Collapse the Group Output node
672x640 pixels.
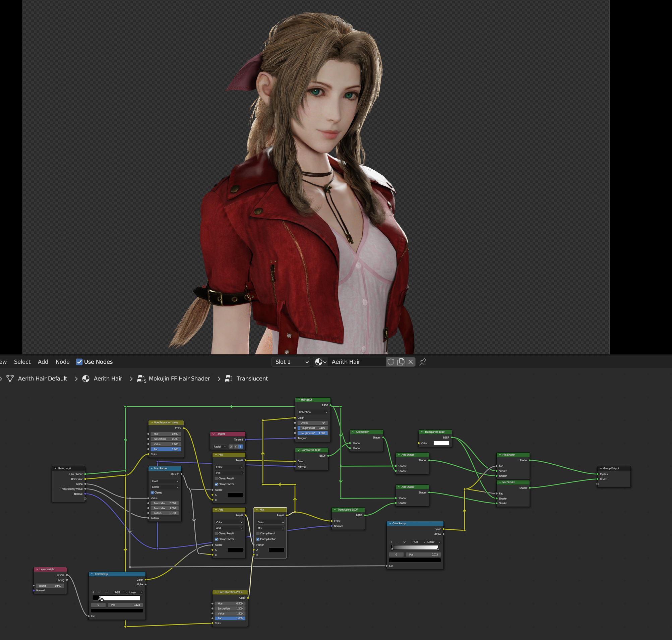click(601, 468)
